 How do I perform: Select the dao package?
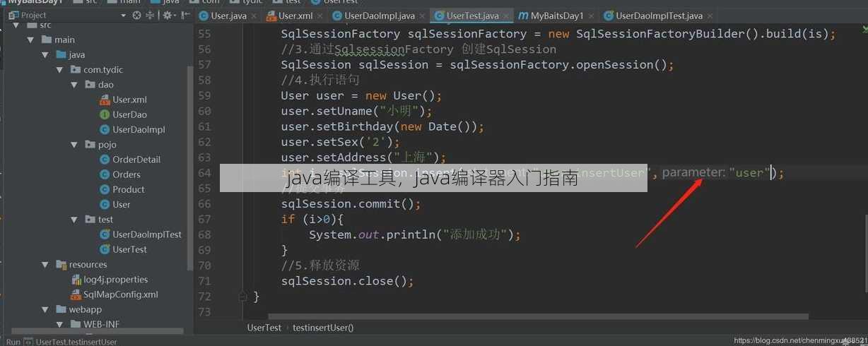click(106, 85)
